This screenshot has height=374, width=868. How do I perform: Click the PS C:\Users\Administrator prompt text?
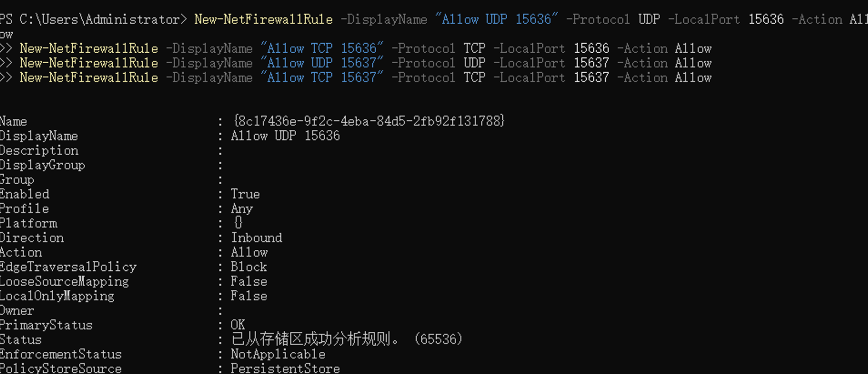(93, 19)
